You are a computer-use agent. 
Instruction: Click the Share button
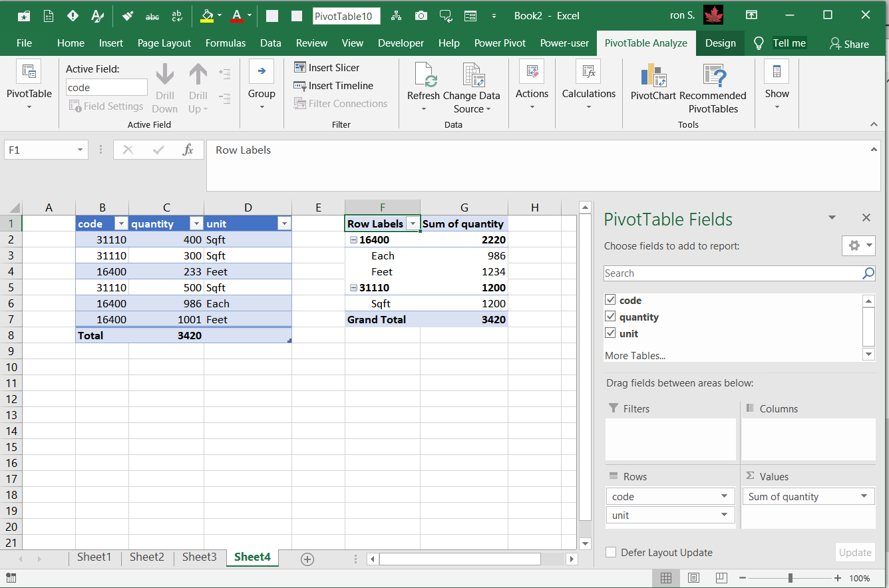click(x=849, y=44)
